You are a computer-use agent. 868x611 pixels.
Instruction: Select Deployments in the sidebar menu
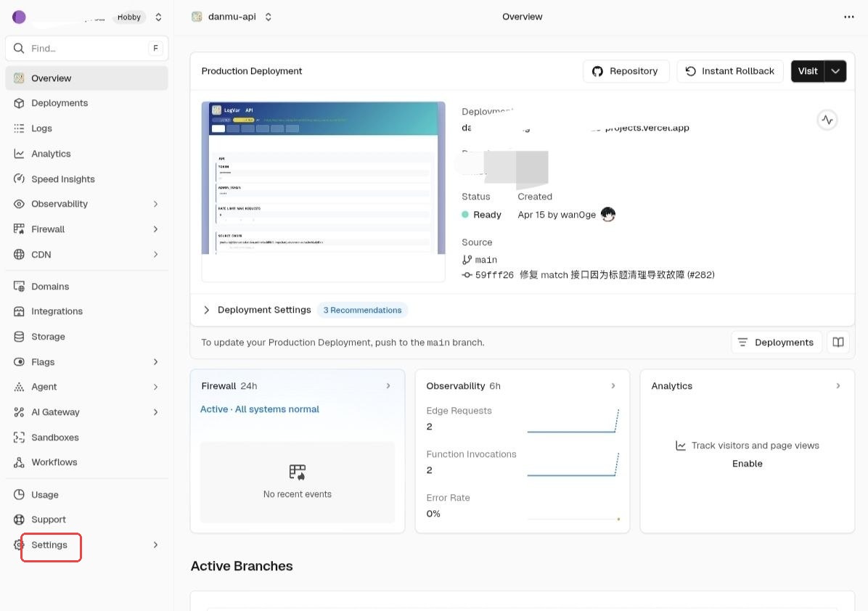click(59, 103)
